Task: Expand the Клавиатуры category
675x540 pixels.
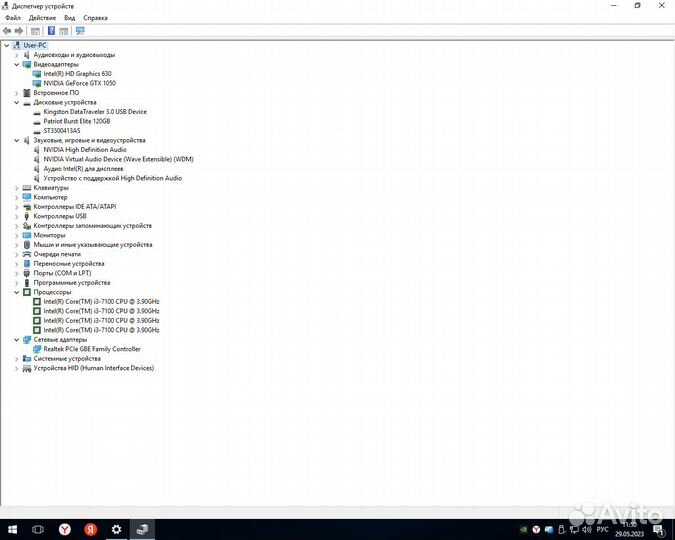Action: [16, 188]
